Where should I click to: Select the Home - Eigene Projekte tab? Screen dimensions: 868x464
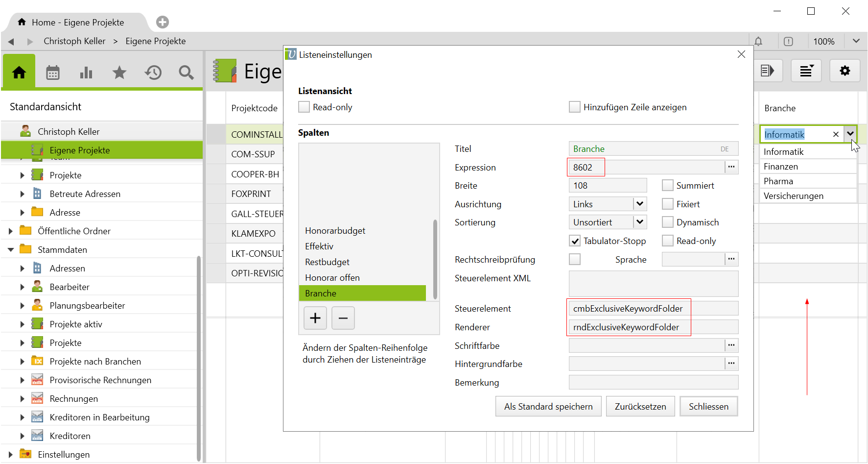pyautogui.click(x=77, y=23)
